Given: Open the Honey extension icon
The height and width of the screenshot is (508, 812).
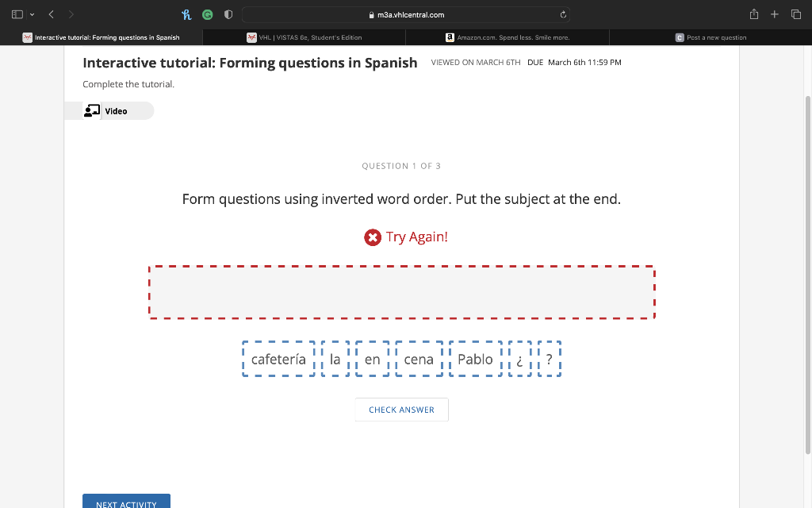Looking at the screenshot, I should pos(186,14).
